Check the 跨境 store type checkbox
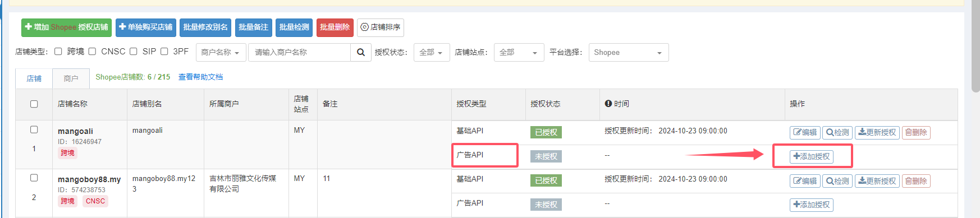 58,52
